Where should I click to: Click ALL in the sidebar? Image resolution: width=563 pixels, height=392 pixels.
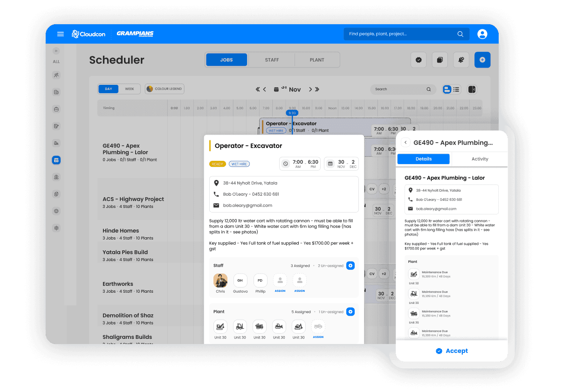pyautogui.click(x=56, y=62)
